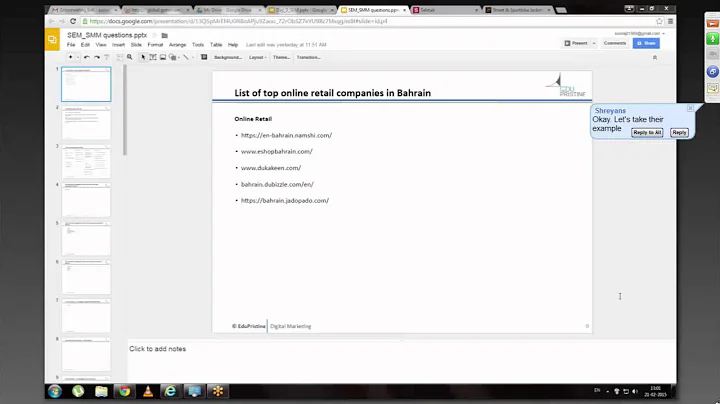Open the move-to-folder icon beside title
The width and height of the screenshot is (720, 404).
pyautogui.click(x=165, y=35)
